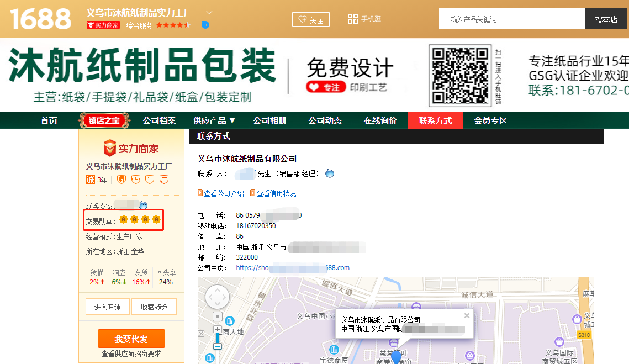Open the 在线询价 navigation tab

pos(380,120)
